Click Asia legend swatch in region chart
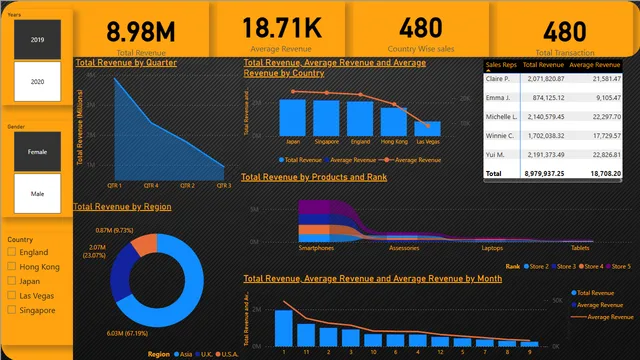 click(176, 354)
